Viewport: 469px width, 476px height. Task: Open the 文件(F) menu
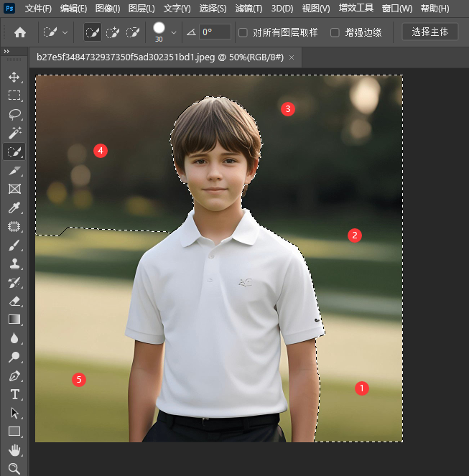38,9
